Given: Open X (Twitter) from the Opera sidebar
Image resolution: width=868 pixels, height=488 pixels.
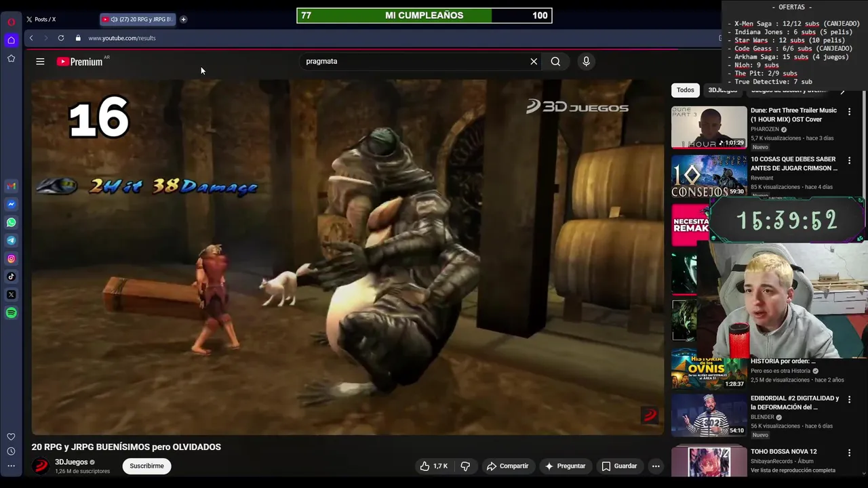Looking at the screenshot, I should click(x=11, y=295).
